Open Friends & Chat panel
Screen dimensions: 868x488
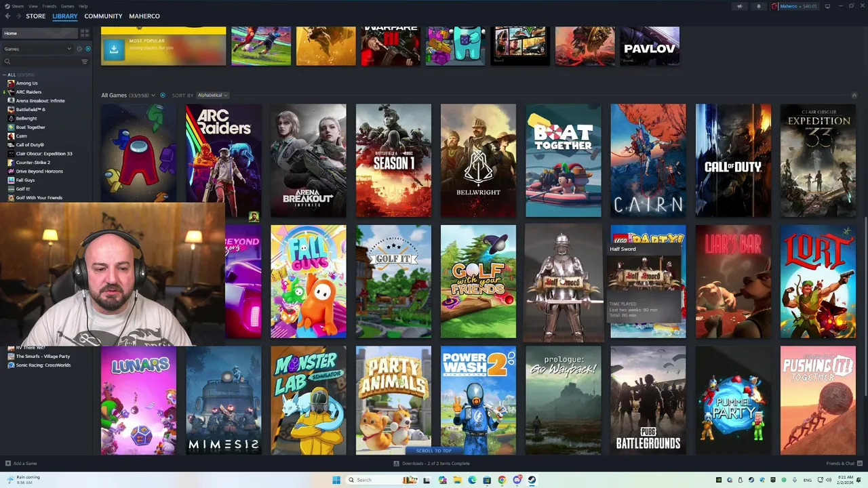(x=844, y=464)
